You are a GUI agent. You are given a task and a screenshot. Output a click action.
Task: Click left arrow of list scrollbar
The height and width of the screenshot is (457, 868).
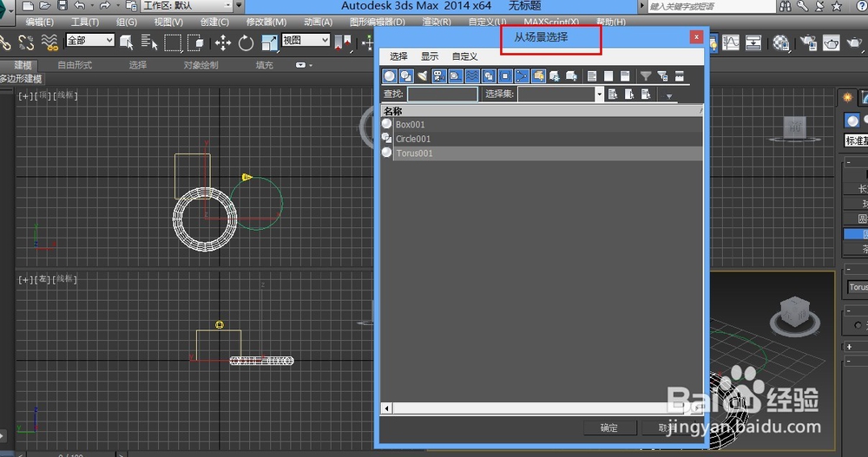386,408
